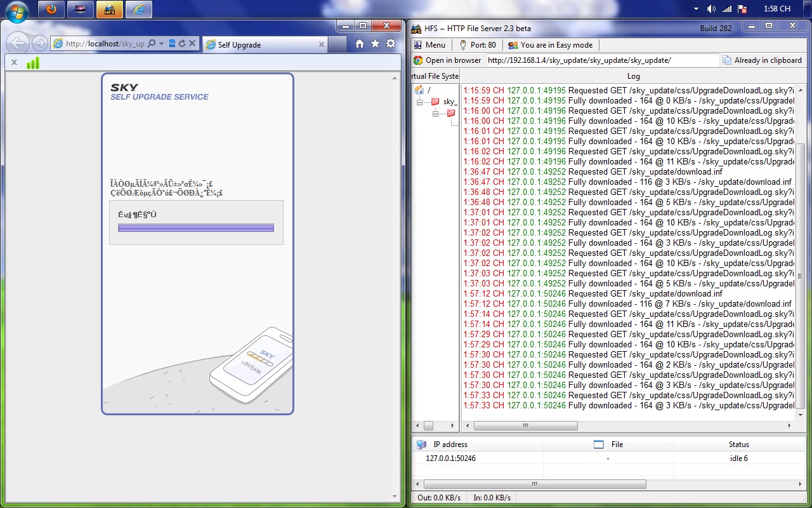Image resolution: width=812 pixels, height=508 pixels.
Task: Toggle IE Compatibility View icon
Action: point(172,44)
